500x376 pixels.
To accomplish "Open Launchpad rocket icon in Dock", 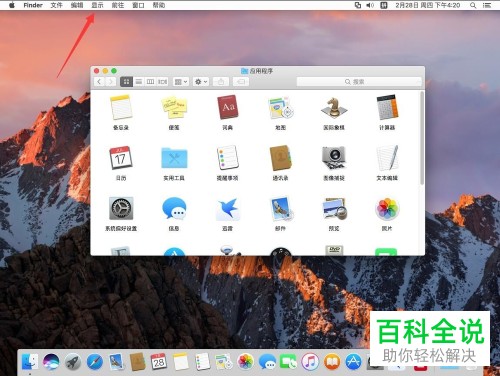I will pyautogui.click(x=73, y=362).
